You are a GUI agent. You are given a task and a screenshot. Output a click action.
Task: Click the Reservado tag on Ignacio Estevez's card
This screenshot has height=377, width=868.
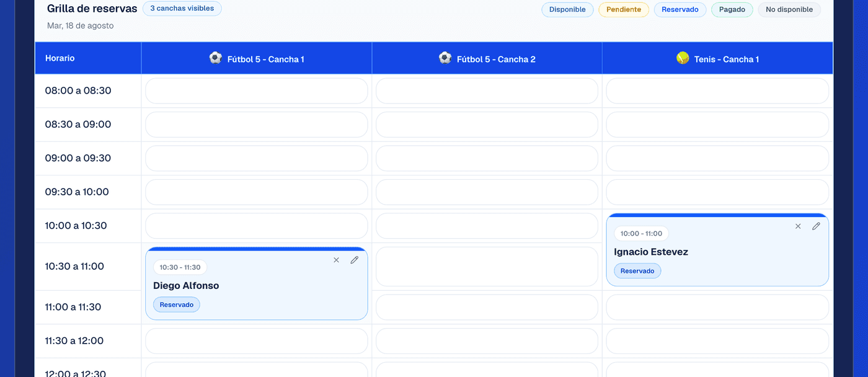click(x=637, y=271)
